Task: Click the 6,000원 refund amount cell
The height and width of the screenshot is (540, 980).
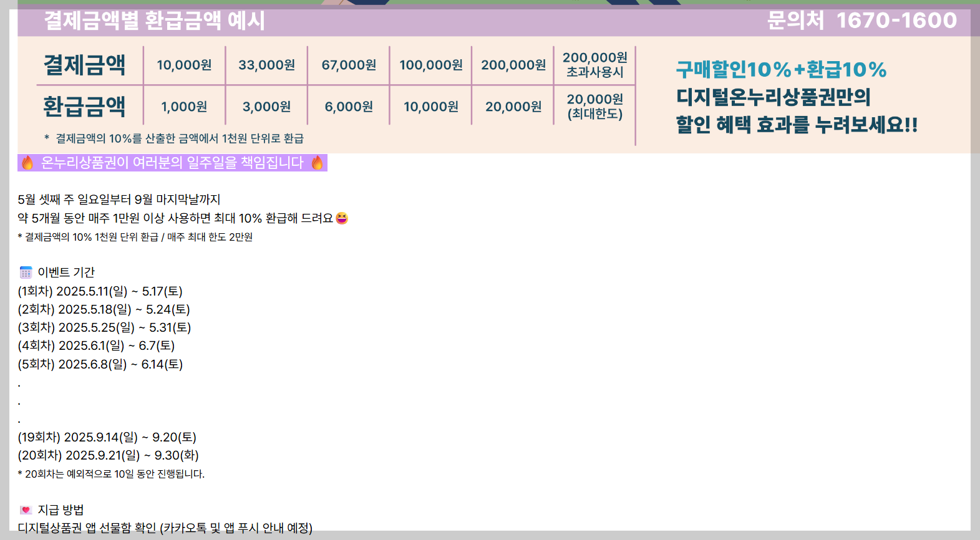Action: [349, 107]
